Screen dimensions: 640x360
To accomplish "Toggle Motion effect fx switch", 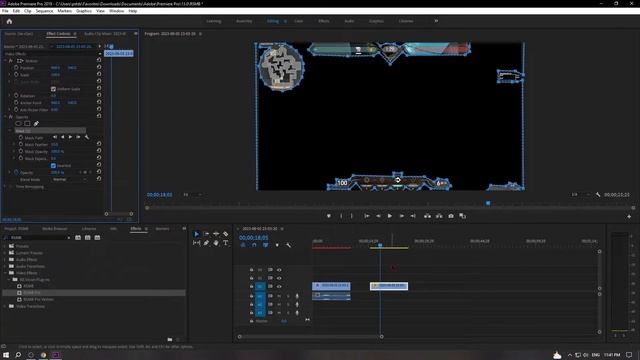I will point(11,60).
